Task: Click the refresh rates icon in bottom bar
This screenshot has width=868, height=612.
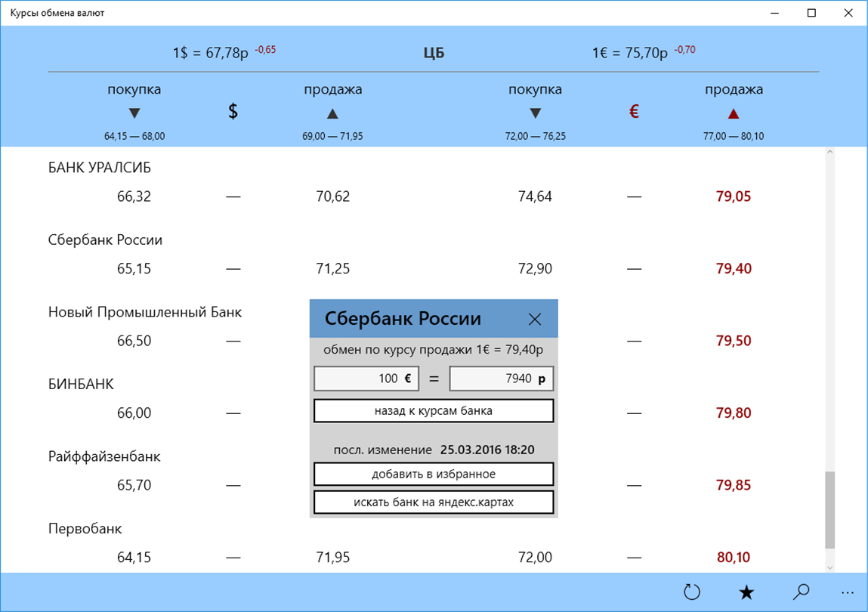Action: click(691, 592)
